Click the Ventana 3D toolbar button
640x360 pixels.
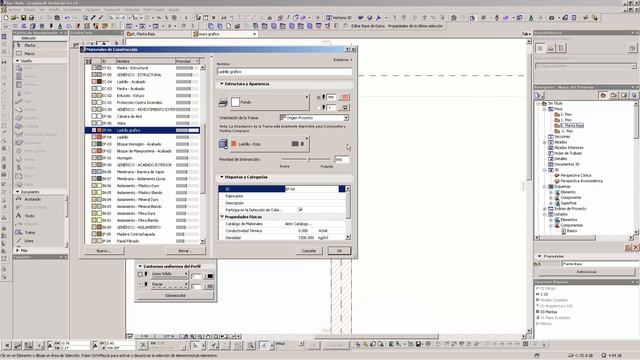pyautogui.click(x=339, y=18)
